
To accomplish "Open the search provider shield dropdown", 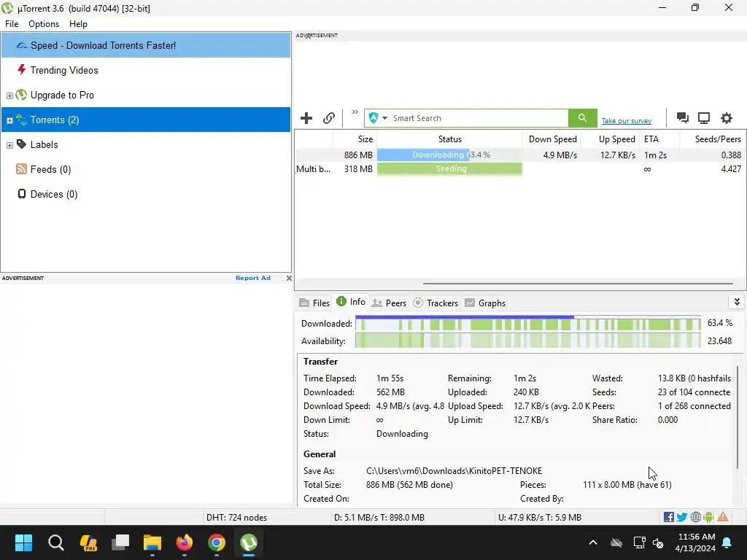I will (379, 118).
